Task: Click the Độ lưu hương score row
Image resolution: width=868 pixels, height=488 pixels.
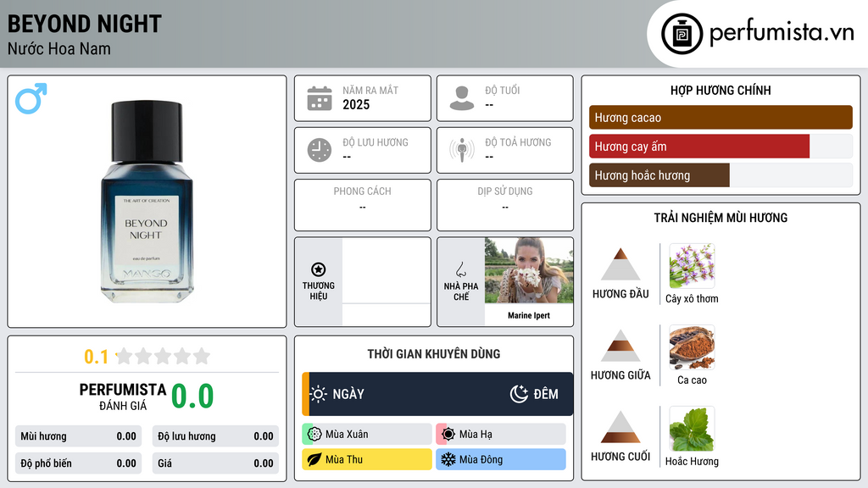Action: (215, 436)
